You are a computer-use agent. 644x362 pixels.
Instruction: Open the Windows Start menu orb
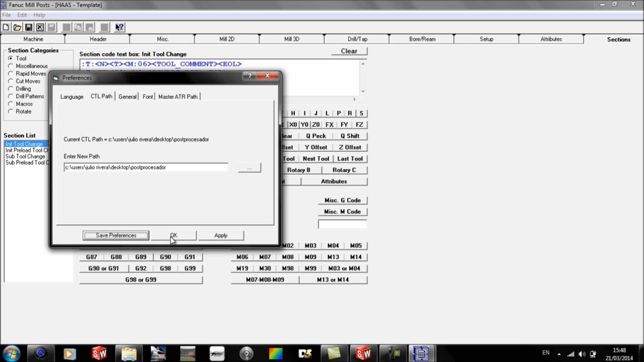click(x=12, y=353)
